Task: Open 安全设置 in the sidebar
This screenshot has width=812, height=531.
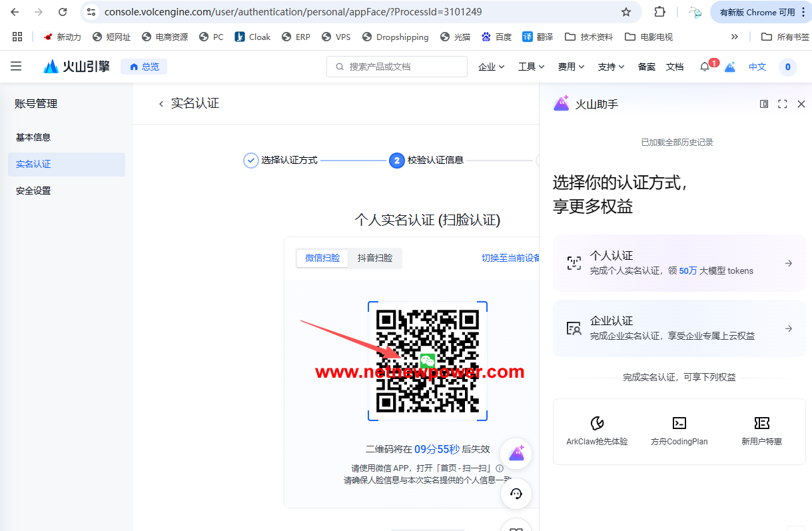Action: [33, 191]
